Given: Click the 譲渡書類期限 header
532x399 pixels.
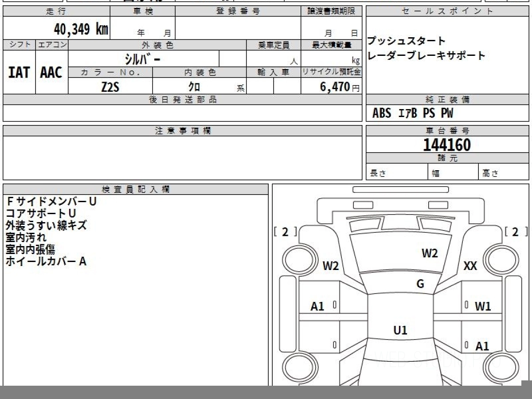Looking at the screenshot, I should [x=332, y=12].
